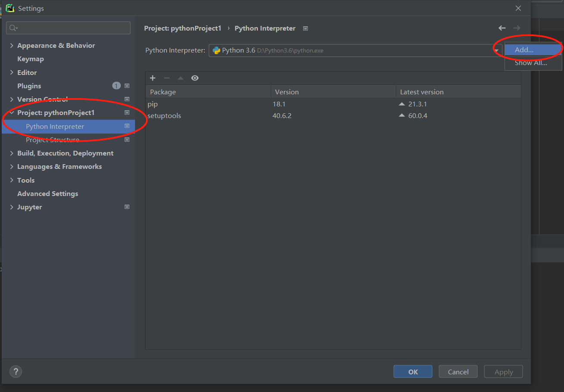Click the marker icon on the Project Structure row

127,140
